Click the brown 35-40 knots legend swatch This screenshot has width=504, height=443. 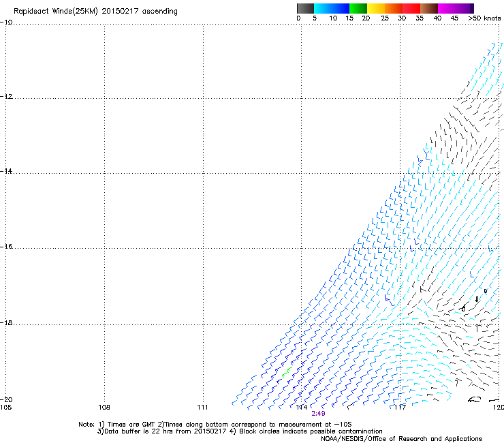(429, 8)
